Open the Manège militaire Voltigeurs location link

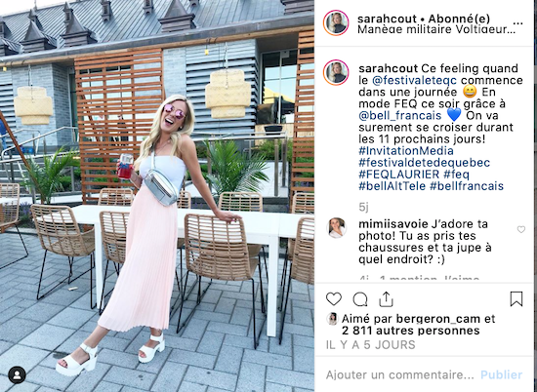pos(436,29)
